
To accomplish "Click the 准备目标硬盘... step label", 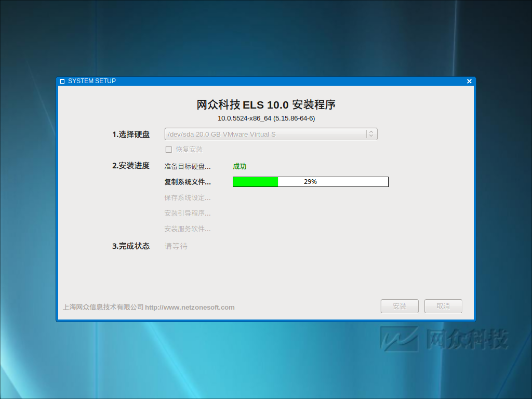I will [188, 166].
